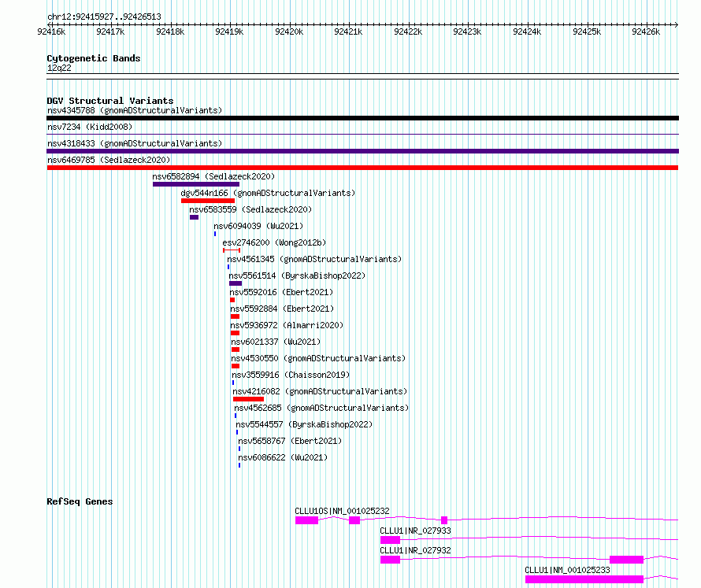Click the 12q22 band label
Screen dimensions: 701x588
(x=59, y=68)
